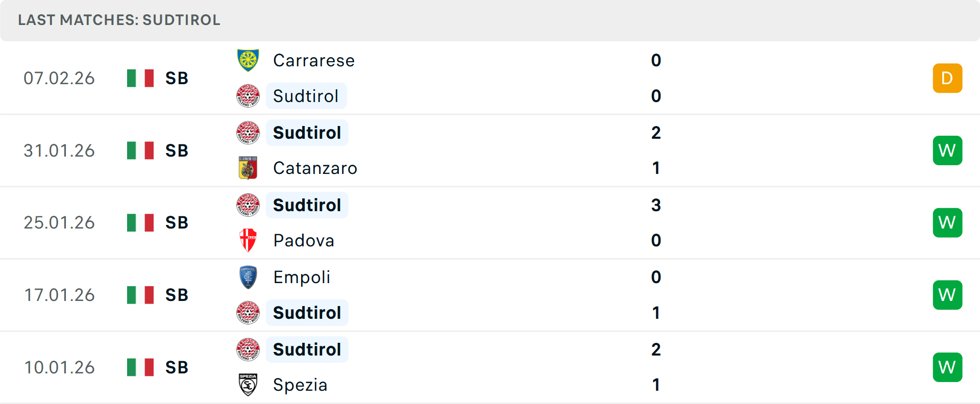The image size is (980, 404).
Task: Click the Padova red shield crest
Action: 248,240
